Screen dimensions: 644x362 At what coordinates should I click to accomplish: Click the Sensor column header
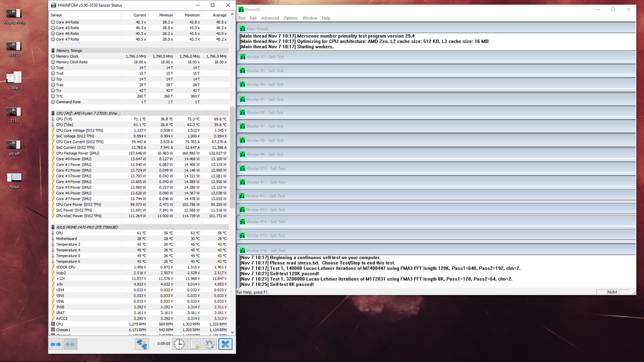tap(85, 15)
